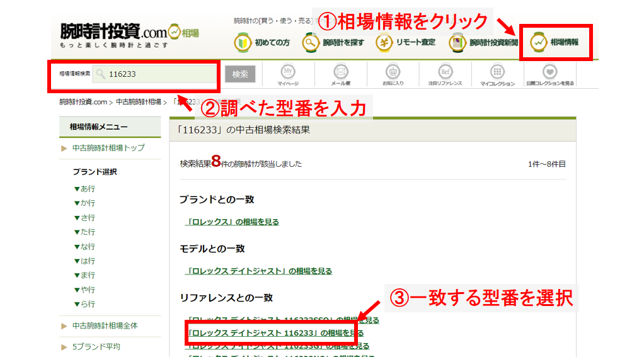Open 5ブランド平均 menu item

click(96, 347)
